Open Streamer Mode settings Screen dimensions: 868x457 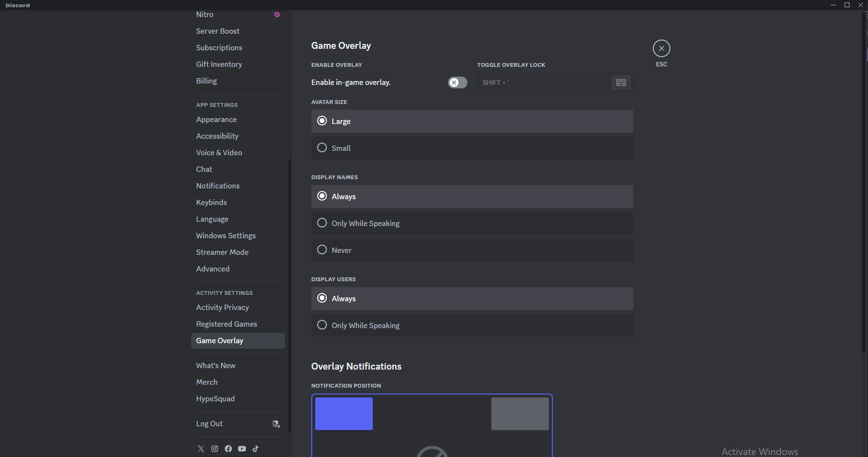click(222, 252)
